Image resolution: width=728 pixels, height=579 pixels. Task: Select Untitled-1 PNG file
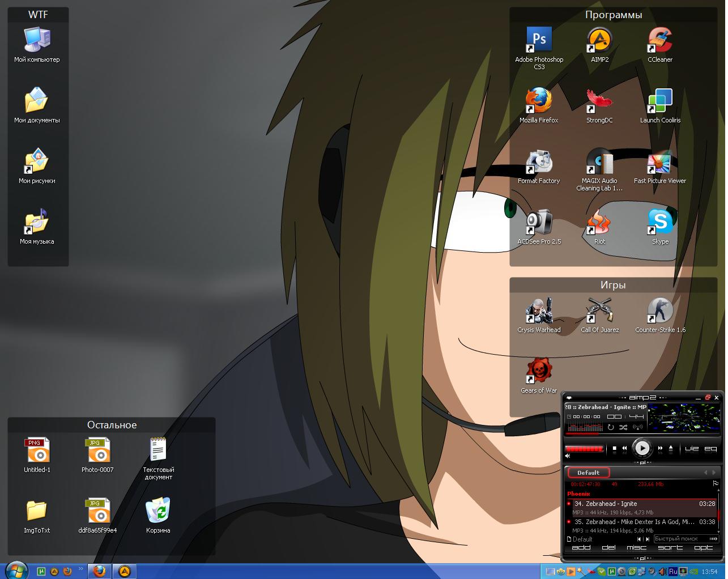pos(37,455)
